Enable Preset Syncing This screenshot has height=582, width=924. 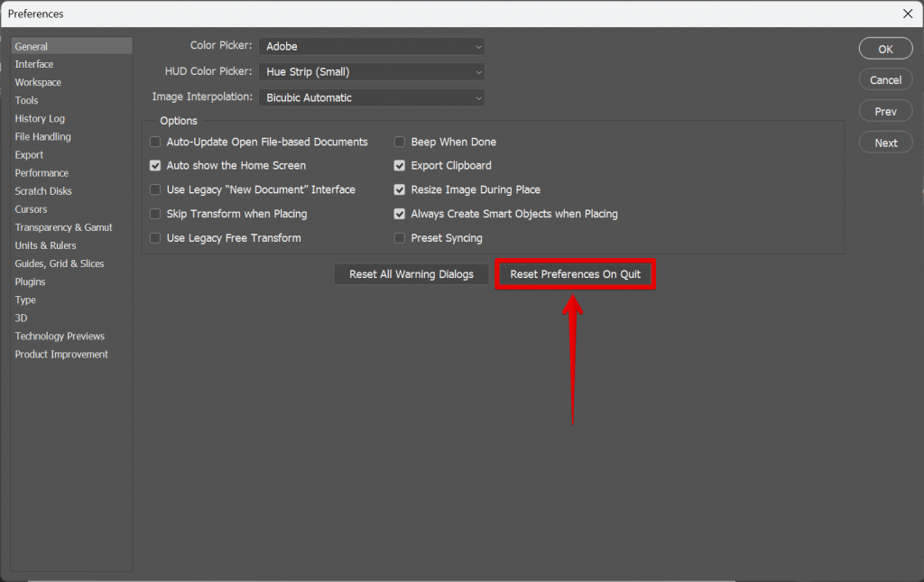click(x=399, y=237)
